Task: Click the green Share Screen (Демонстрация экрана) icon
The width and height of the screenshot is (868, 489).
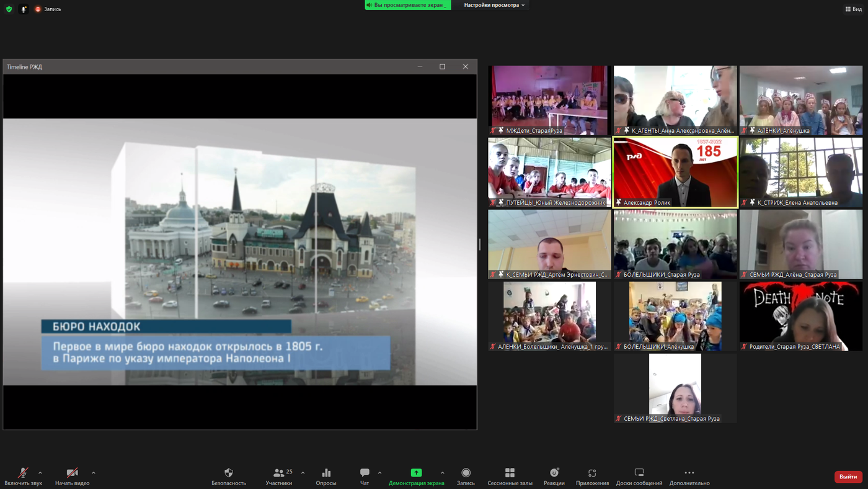Action: [416, 473]
